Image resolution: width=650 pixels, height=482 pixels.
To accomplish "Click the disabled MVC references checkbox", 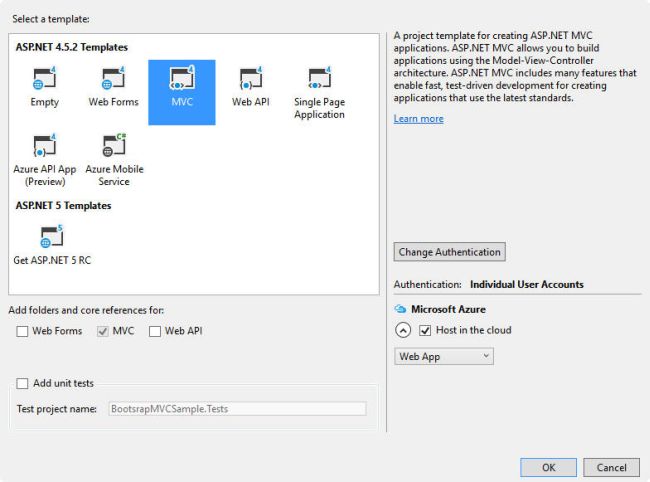I will click(102, 331).
